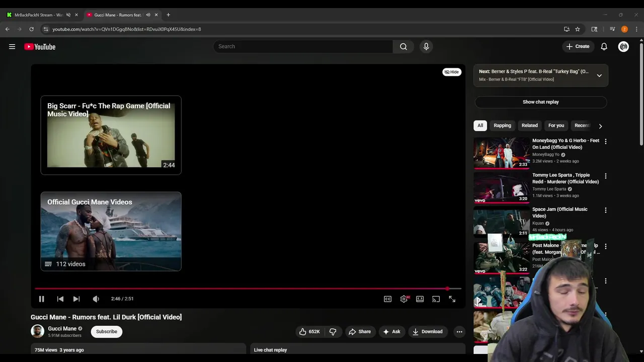The width and height of the screenshot is (644, 362).
Task: Mute the MrBackPackN Stream browser tab
Action: 68,15
